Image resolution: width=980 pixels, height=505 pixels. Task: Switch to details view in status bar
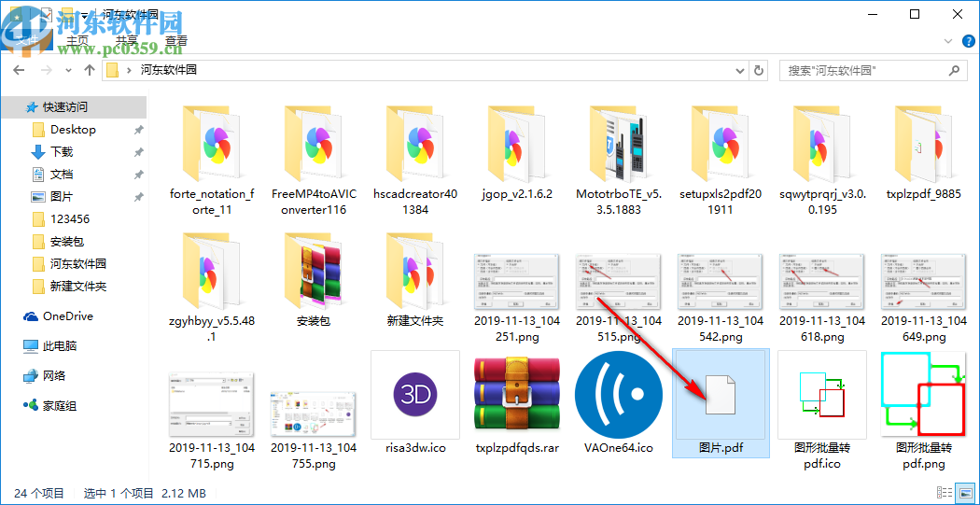click(x=946, y=493)
